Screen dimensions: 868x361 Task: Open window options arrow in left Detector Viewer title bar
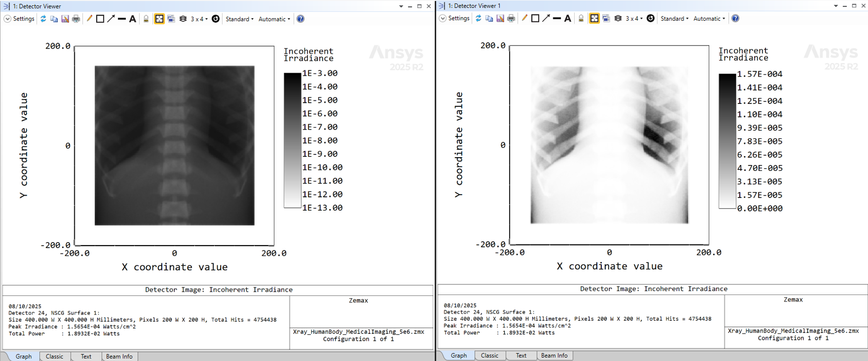coord(401,6)
